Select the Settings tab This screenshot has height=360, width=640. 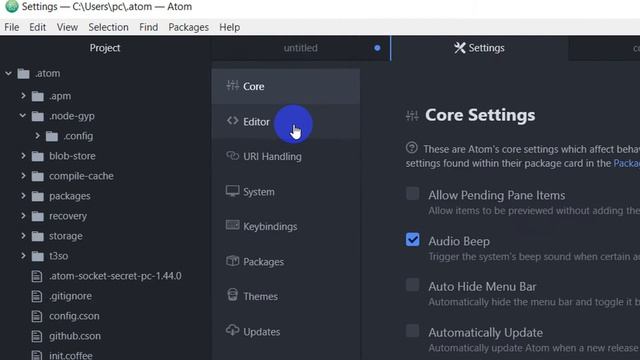pos(479,48)
